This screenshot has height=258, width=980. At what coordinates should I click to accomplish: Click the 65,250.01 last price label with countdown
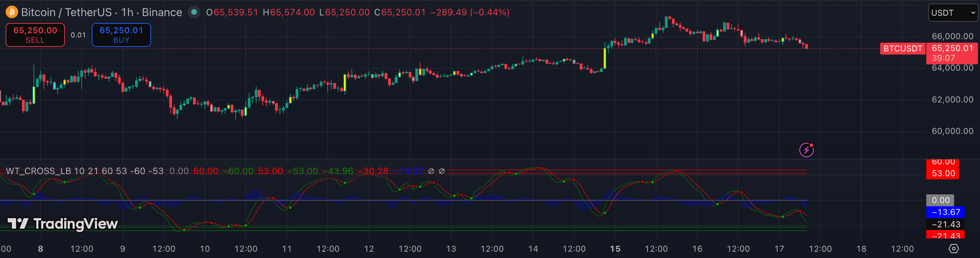click(952, 53)
